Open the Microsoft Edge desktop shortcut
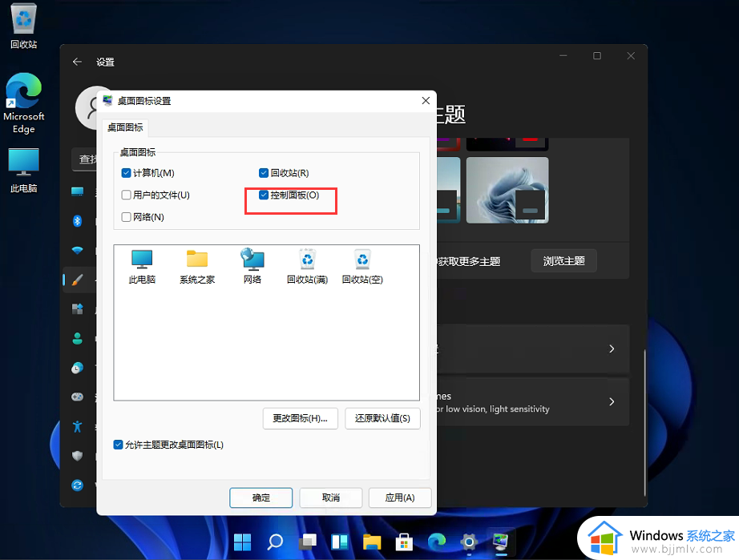Screen dimensions: 739x560 (x=23, y=103)
